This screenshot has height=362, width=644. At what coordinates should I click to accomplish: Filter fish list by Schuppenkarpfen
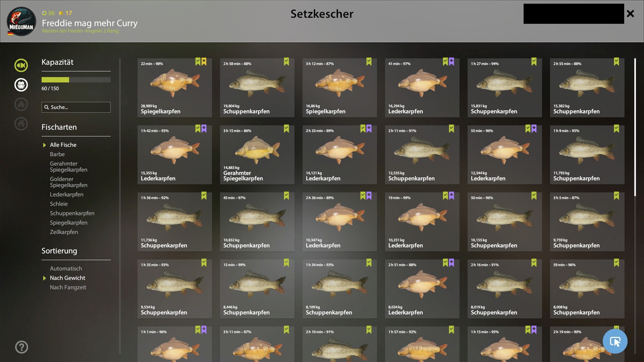[x=72, y=213]
